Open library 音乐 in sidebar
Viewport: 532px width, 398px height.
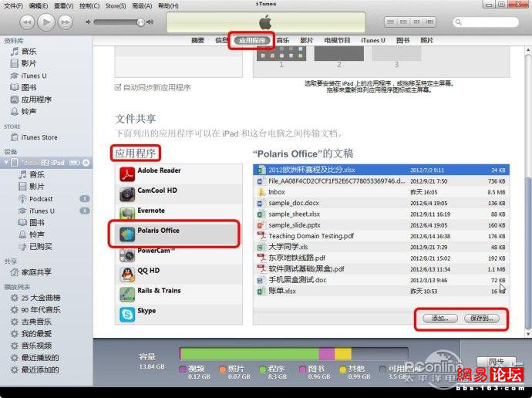(29, 52)
